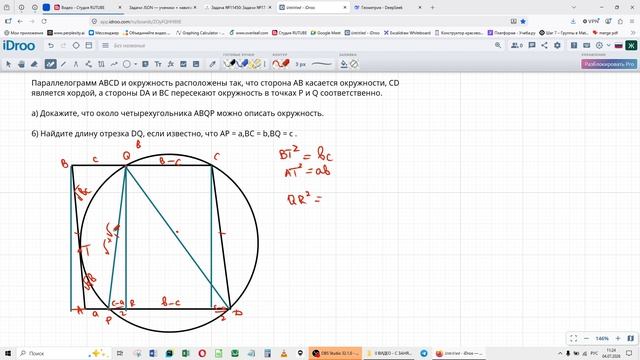Image resolution: width=640 pixels, height=360 pixels.
Task: Open the Windows Start menu
Action: (8, 353)
